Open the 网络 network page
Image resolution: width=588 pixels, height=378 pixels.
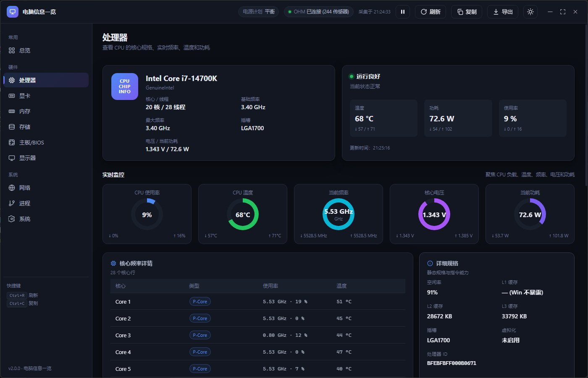click(x=46, y=188)
